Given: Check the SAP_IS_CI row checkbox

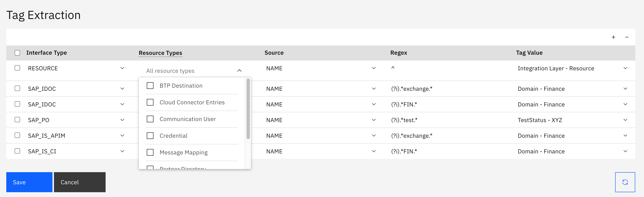Looking at the screenshot, I should point(17,151).
